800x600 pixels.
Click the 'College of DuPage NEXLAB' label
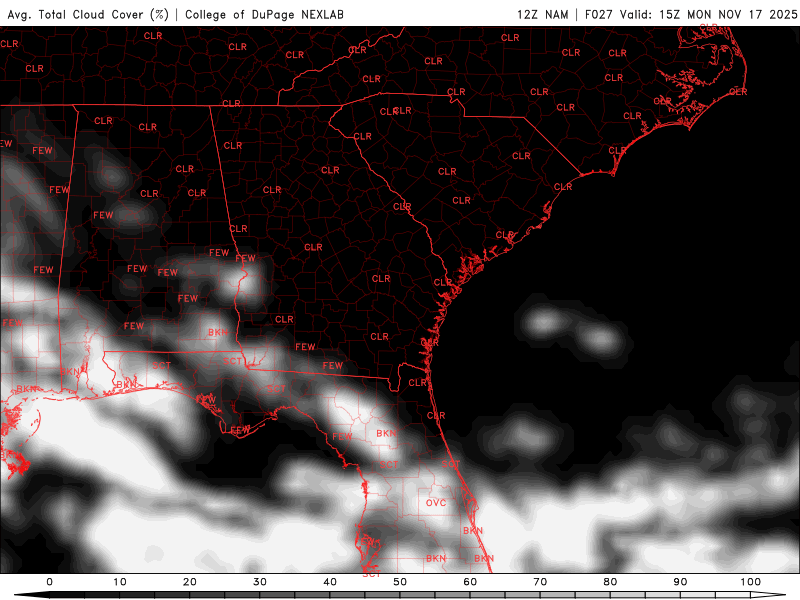[264, 14]
